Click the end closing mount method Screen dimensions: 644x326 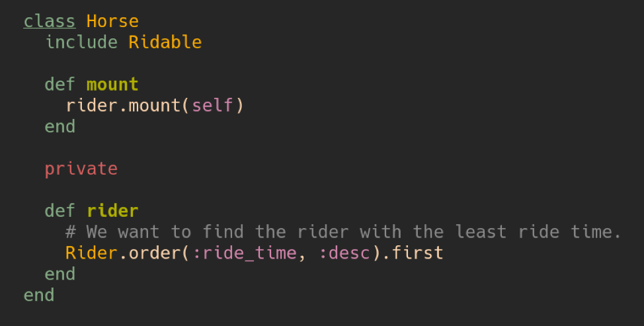60,126
